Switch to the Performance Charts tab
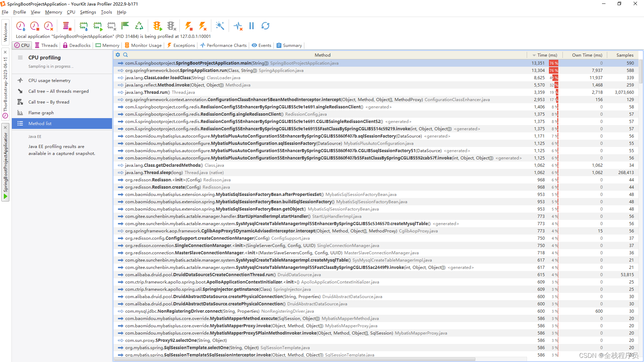The image size is (644, 362). [223, 46]
